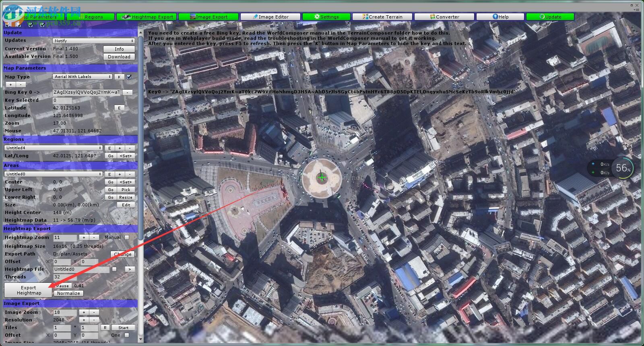644x346 pixels.
Task: Add a region with the plus button
Action: point(120,148)
